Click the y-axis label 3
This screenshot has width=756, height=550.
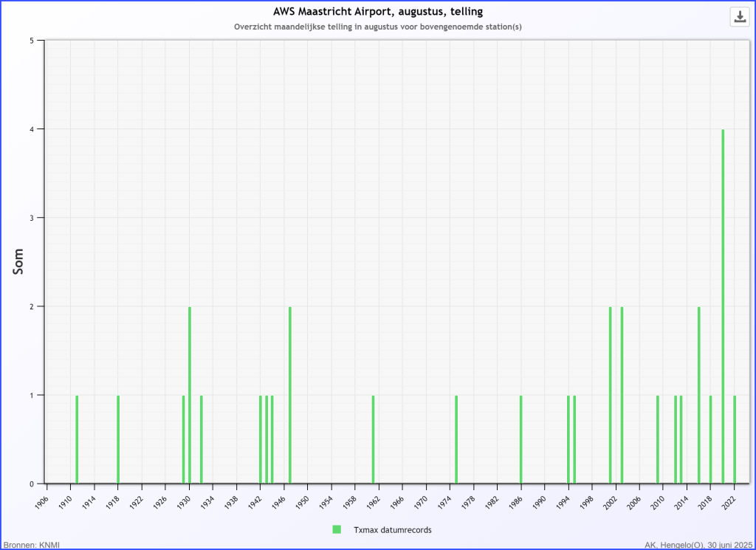point(32,218)
